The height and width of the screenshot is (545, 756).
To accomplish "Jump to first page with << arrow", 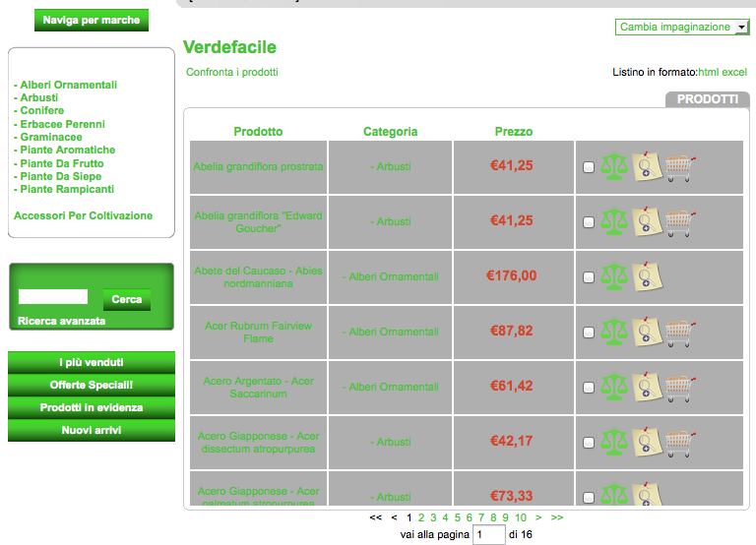I will pos(376,518).
